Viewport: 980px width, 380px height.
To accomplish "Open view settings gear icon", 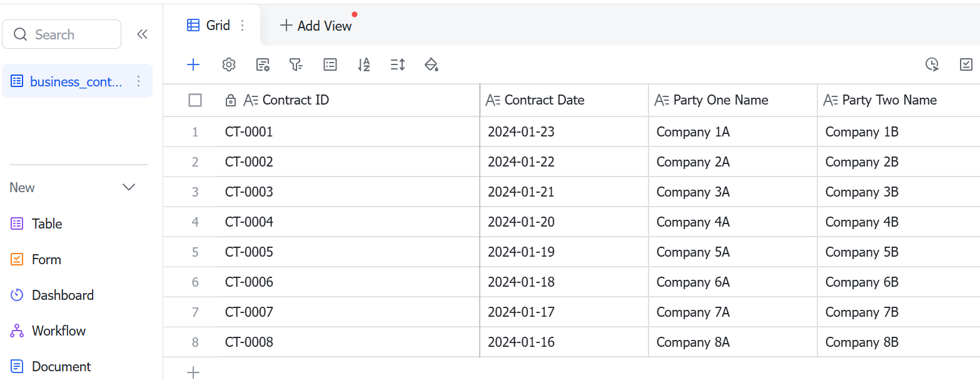I will (x=229, y=64).
